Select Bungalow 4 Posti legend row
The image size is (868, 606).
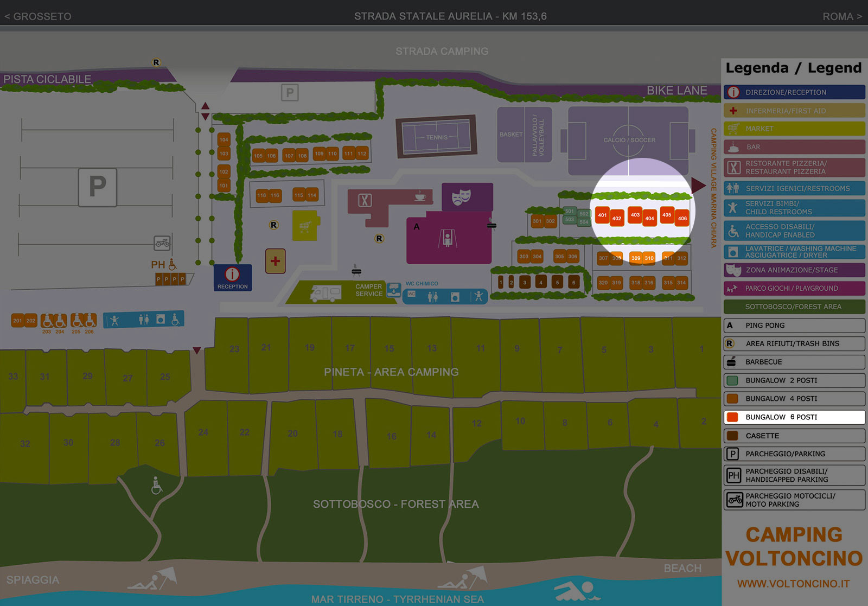(x=794, y=399)
